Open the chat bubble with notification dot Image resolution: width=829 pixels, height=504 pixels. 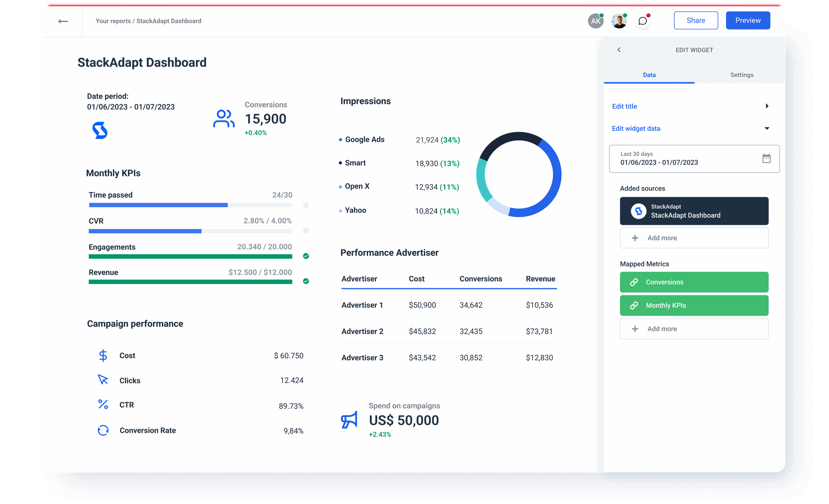tap(642, 21)
